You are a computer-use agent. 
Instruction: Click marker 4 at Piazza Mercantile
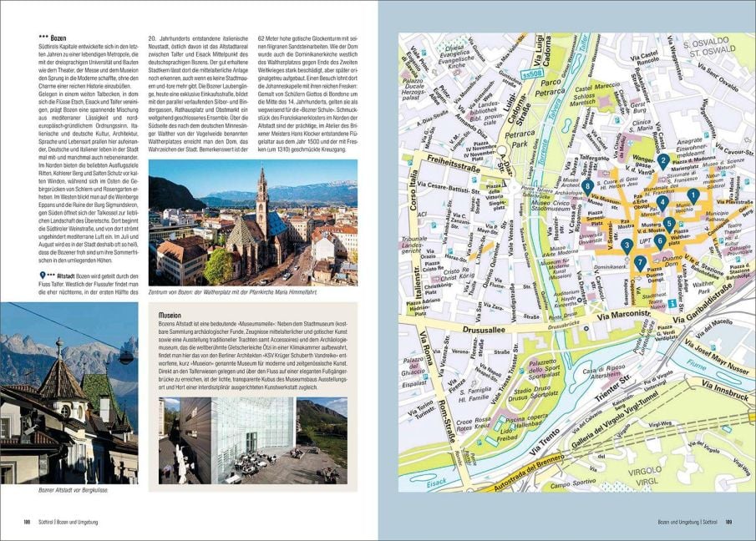pos(662,202)
